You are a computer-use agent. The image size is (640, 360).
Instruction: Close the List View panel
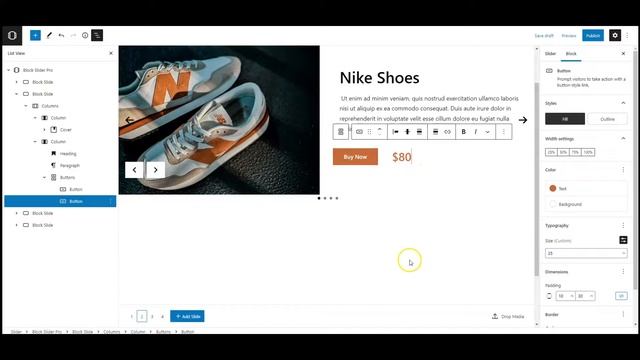point(111,53)
